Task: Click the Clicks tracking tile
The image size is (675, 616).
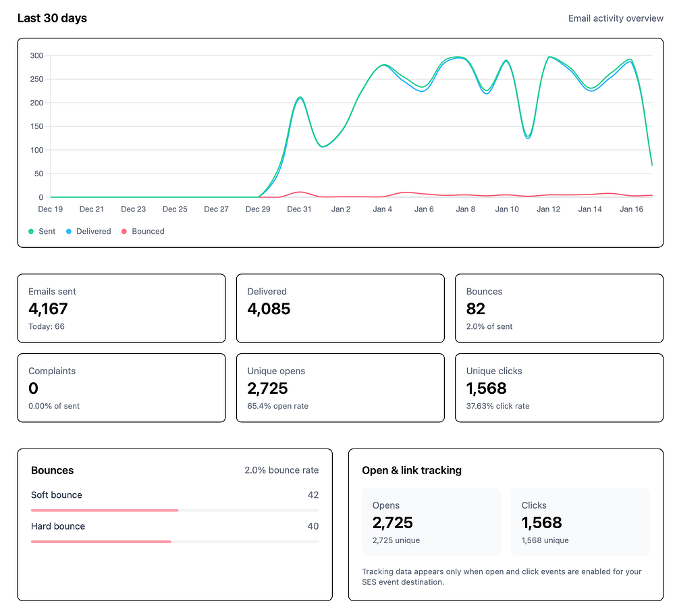Action: 580,522
